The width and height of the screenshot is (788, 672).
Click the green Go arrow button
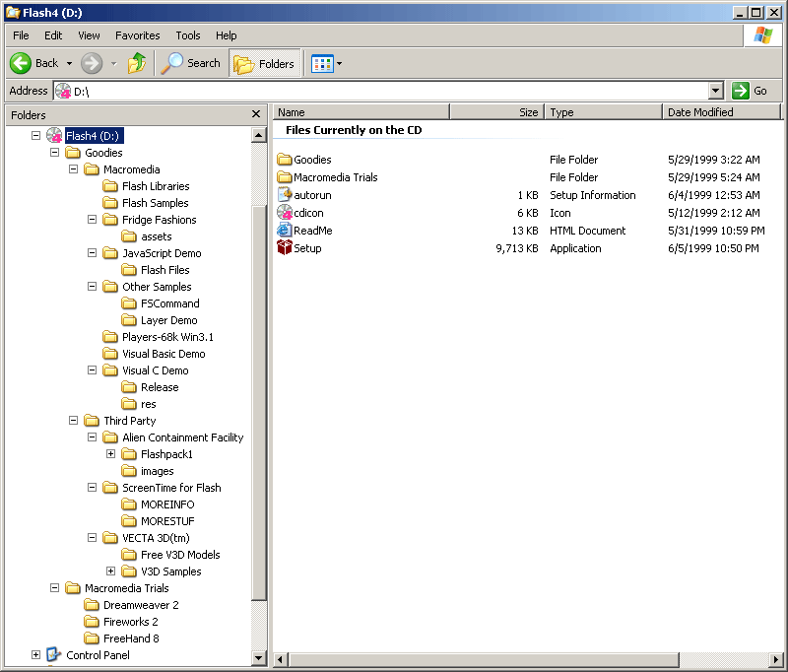click(x=741, y=91)
